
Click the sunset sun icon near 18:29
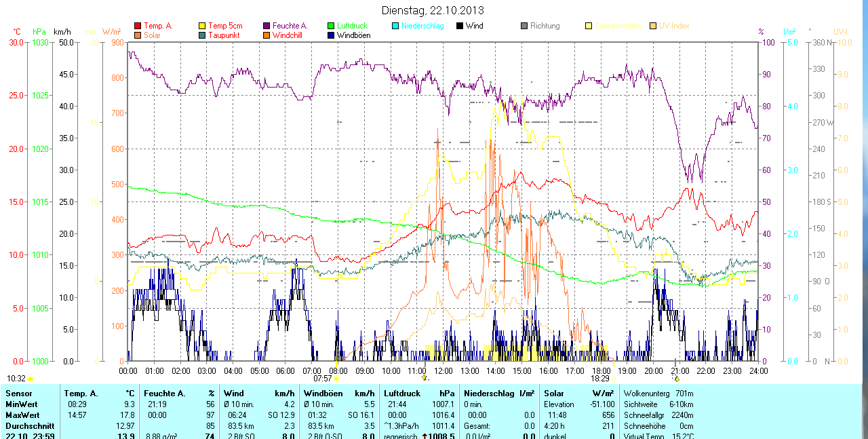tap(615, 379)
